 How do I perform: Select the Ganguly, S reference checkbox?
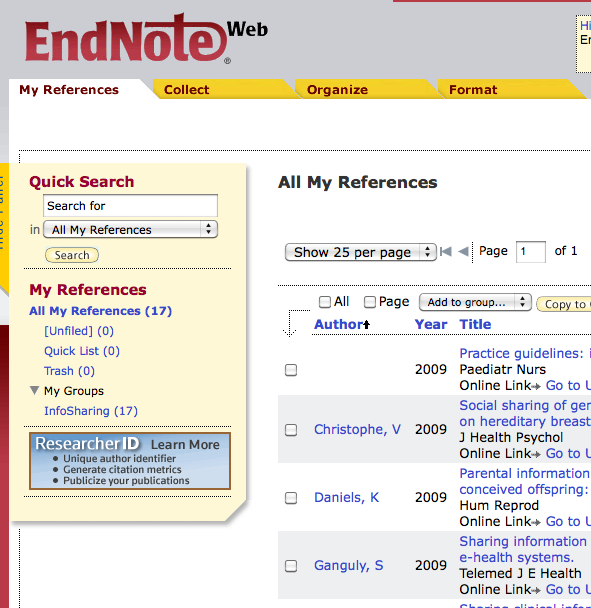click(x=291, y=566)
